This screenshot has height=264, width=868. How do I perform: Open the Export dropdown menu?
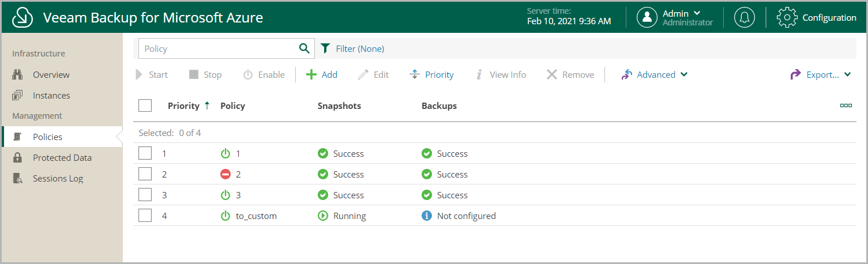click(821, 74)
